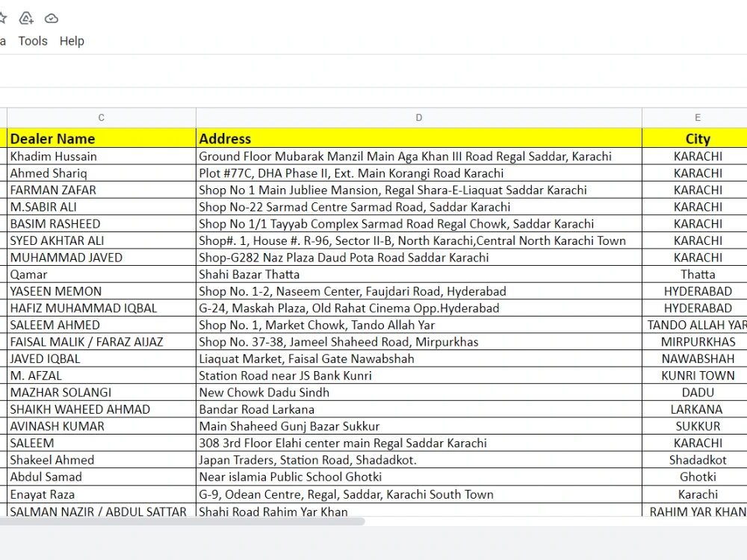Select the Maskah Plaza address cell
Image resolution: width=747 pixels, height=560 pixels.
(x=419, y=308)
